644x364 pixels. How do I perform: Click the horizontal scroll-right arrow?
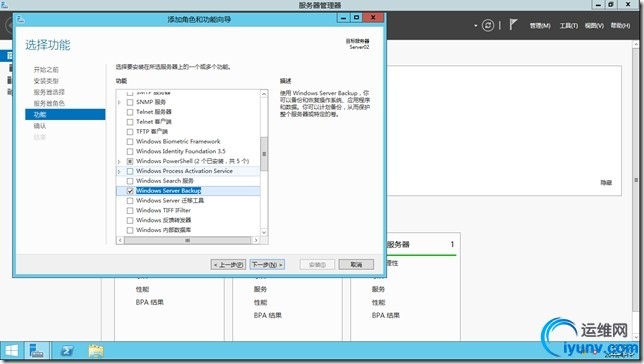(x=256, y=240)
